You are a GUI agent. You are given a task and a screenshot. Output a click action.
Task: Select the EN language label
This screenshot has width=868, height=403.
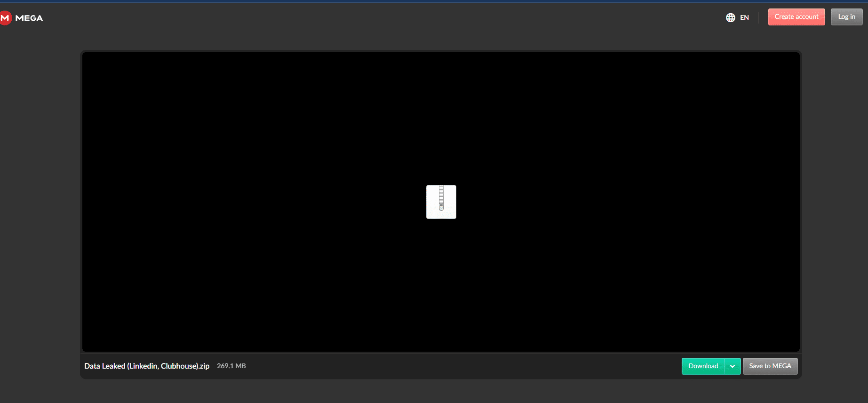[x=744, y=17]
